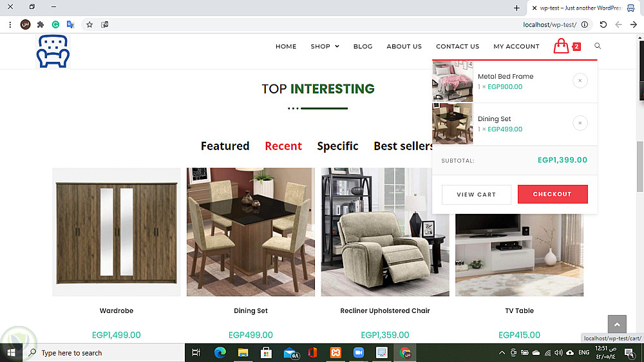The height and width of the screenshot is (362, 644).
Task: Open Dining Set product title under image
Action: pyautogui.click(x=251, y=310)
